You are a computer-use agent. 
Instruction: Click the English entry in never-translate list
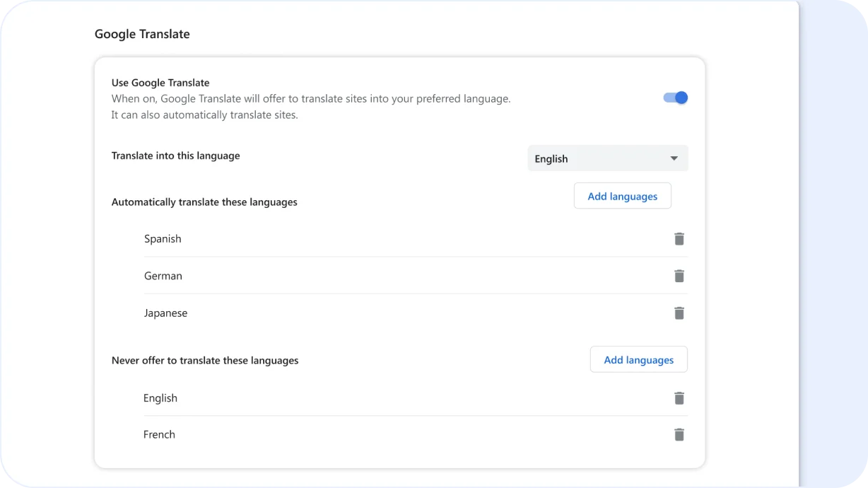pyautogui.click(x=160, y=398)
